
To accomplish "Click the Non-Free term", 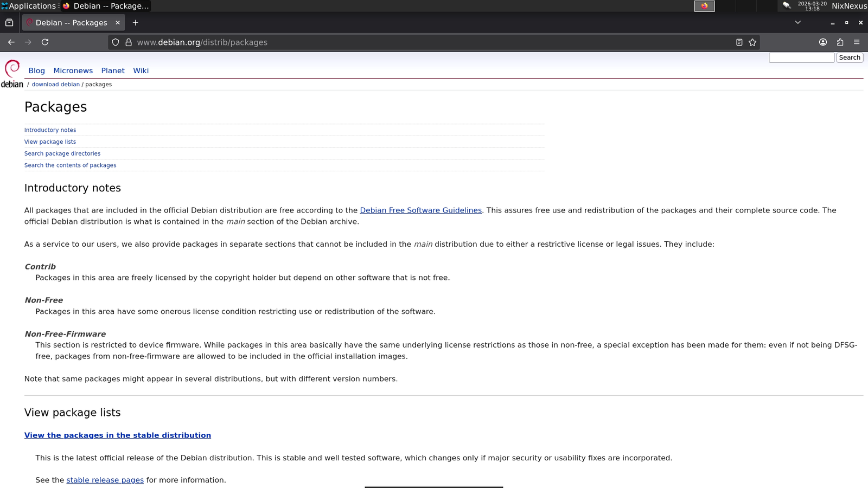I will point(44,300).
